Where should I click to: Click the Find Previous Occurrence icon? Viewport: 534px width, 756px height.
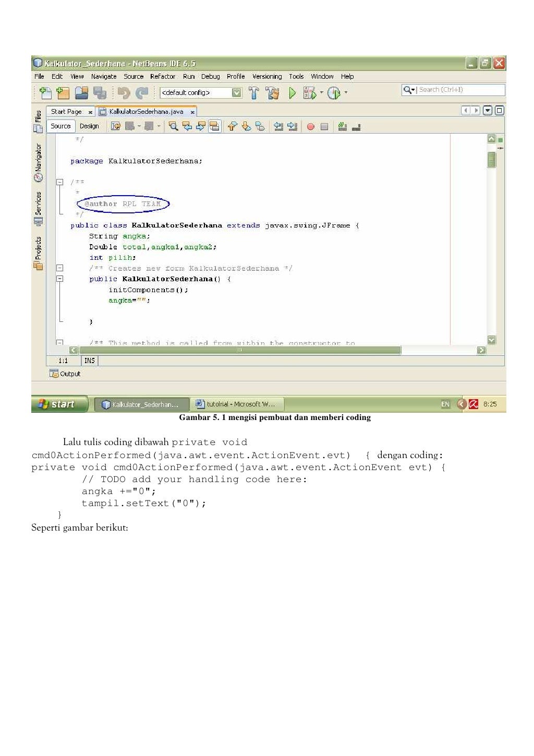pyautogui.click(x=187, y=126)
